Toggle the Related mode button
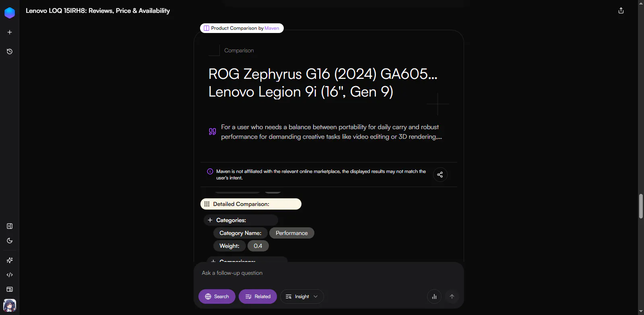This screenshot has width=644, height=315. (x=258, y=296)
